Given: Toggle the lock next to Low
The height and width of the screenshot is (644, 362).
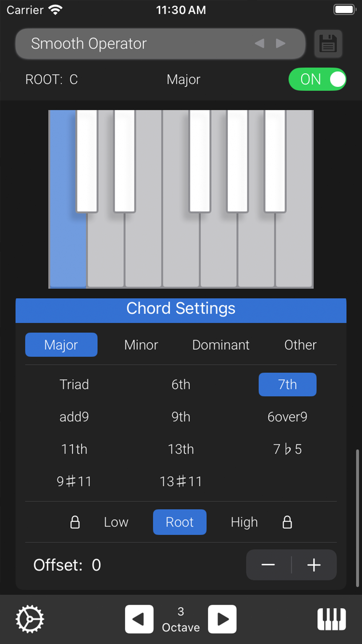Looking at the screenshot, I should pyautogui.click(x=75, y=522).
